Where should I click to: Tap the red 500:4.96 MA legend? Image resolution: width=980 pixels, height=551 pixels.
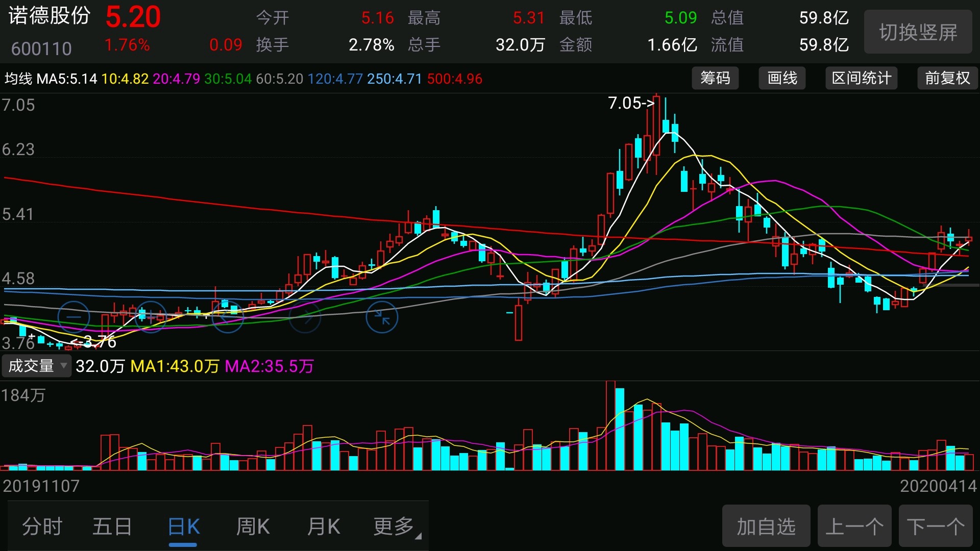[x=455, y=79]
